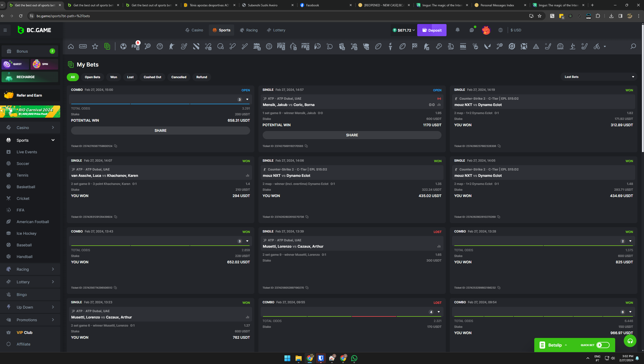Image resolution: width=644 pixels, height=364 pixels.
Task: Open the sports home icon
Action: click(x=71, y=46)
